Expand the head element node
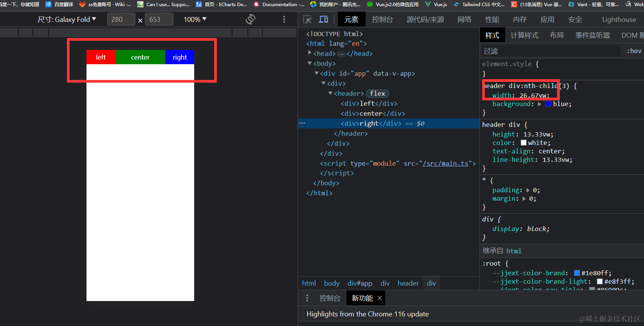The width and height of the screenshot is (644, 326). (x=310, y=53)
